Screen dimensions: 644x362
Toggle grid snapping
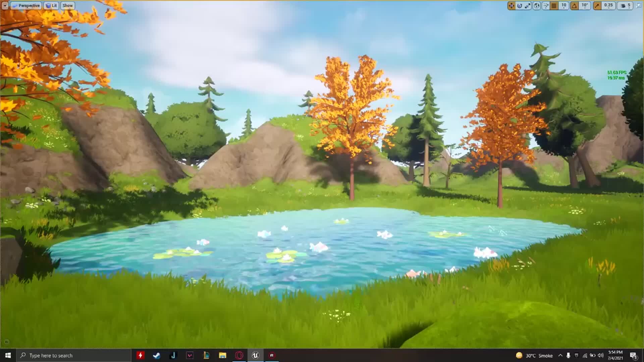tap(554, 5)
